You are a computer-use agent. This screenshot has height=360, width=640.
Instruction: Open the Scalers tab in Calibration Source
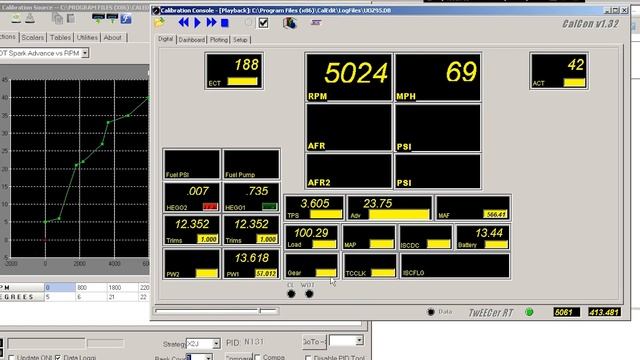(x=32, y=37)
